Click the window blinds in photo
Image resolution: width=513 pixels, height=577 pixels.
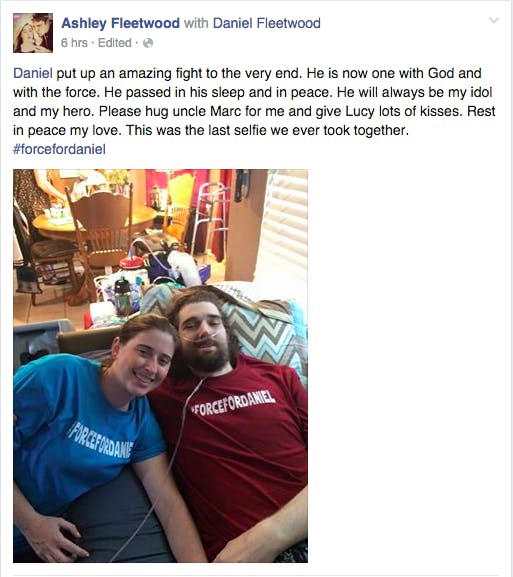click(x=287, y=221)
